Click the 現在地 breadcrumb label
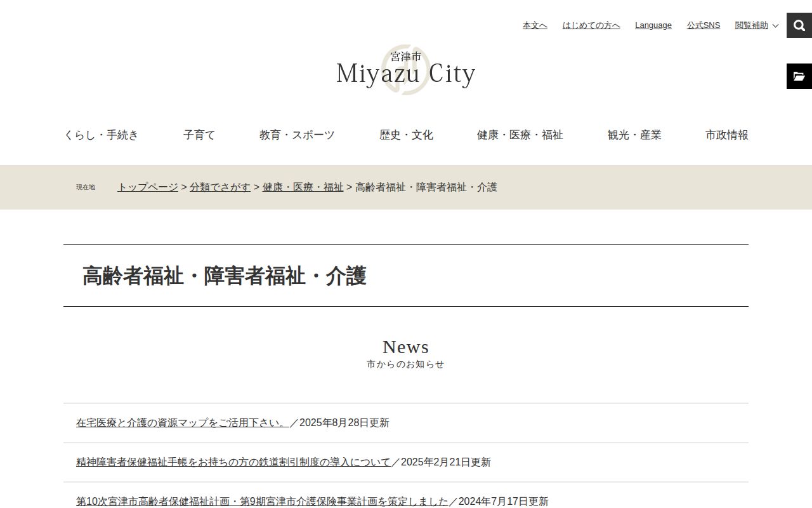This screenshot has width=812, height=508. [86, 187]
